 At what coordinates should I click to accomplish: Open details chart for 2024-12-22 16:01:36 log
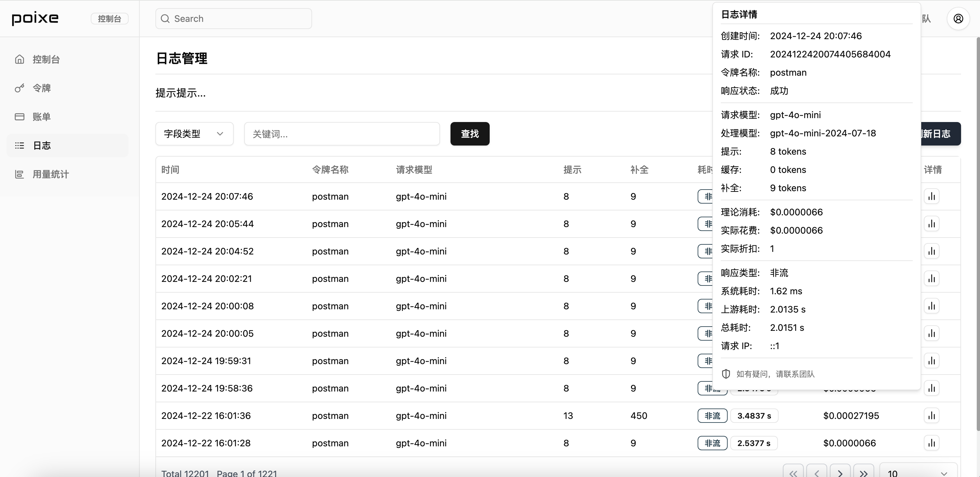(x=931, y=415)
